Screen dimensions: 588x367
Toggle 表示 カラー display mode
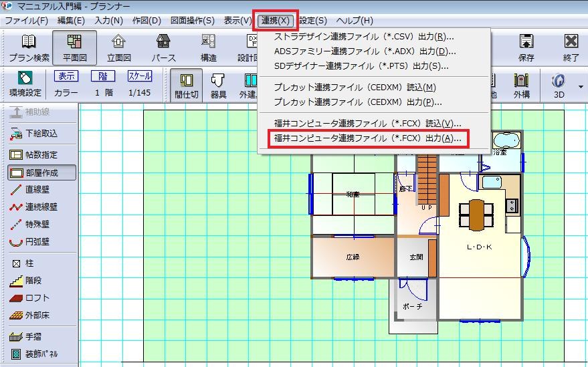(66, 85)
